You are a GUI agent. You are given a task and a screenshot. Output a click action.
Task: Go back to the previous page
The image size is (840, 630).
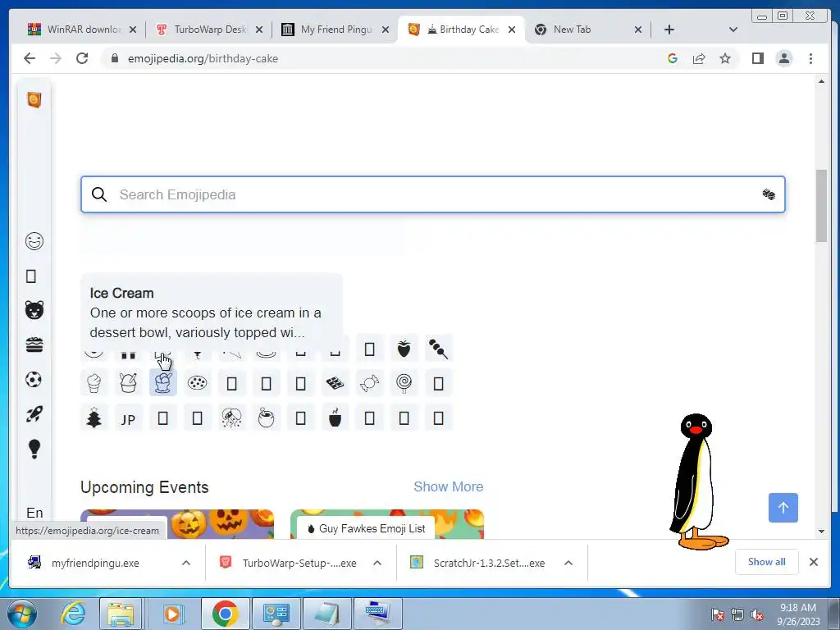pyautogui.click(x=30, y=58)
